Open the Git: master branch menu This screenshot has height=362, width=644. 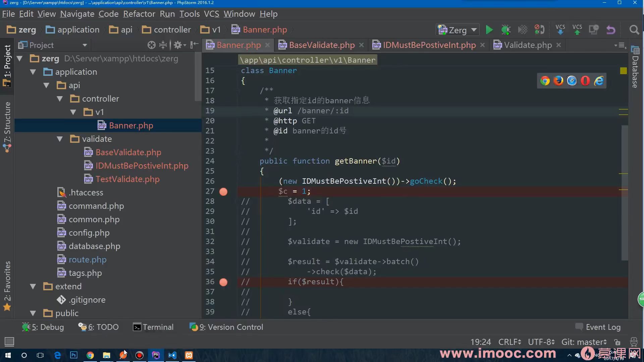tap(584, 342)
